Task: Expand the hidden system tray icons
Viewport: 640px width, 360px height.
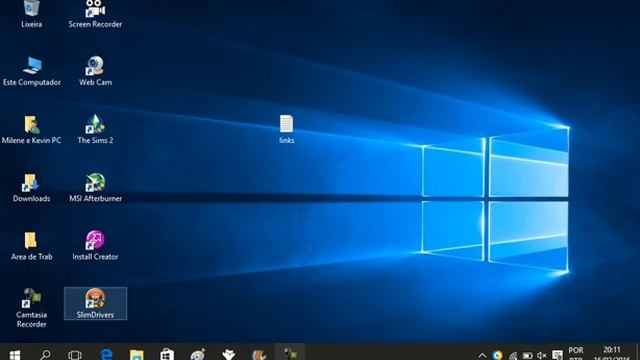Action: click(x=482, y=355)
